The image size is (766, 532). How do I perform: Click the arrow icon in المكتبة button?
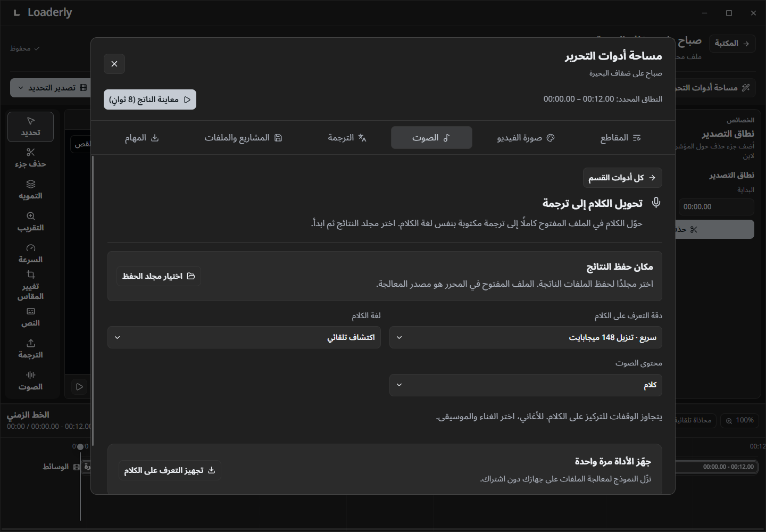(x=746, y=44)
